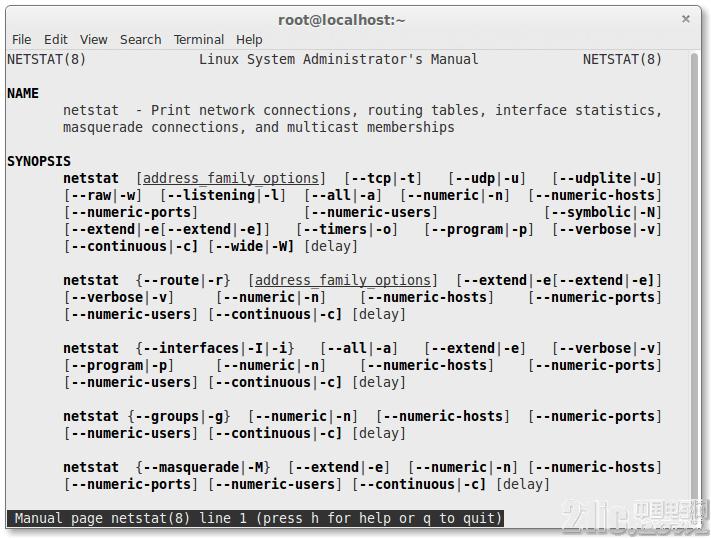Click the --masquerade|-M option text
711x538 pixels.
pyautogui.click(x=205, y=467)
